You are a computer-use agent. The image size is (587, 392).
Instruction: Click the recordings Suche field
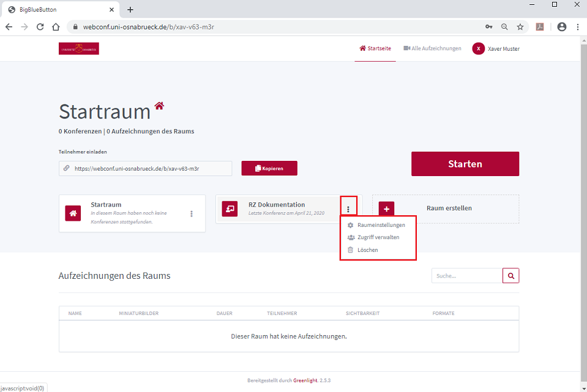tap(467, 276)
